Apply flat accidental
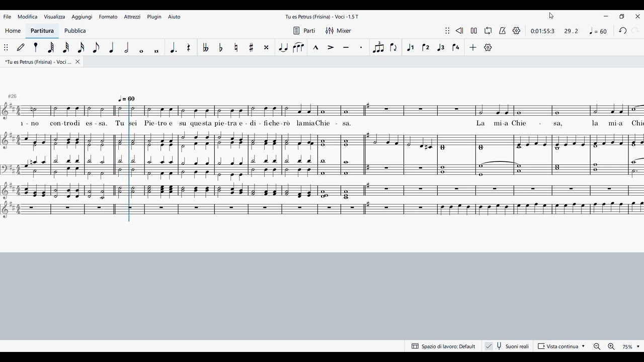Viewport: 644px width, 362px height. pos(221,47)
